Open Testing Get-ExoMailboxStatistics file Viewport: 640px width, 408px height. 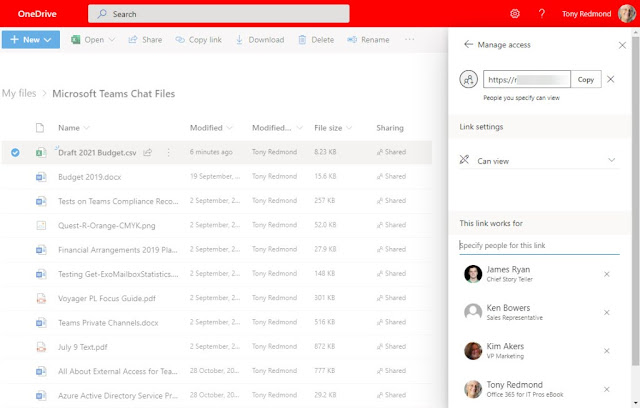(x=118, y=274)
